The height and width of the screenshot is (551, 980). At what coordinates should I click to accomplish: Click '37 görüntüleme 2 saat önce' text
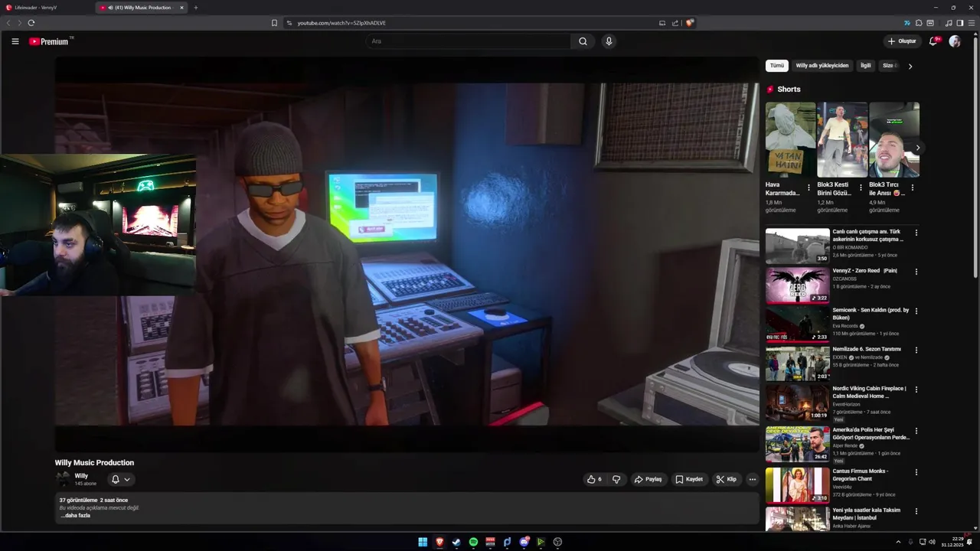(x=93, y=500)
